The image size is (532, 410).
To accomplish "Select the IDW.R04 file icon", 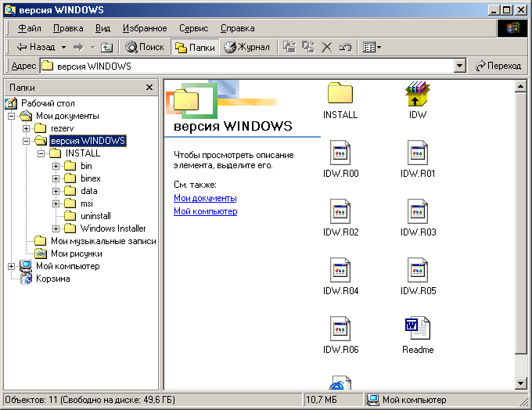I will [340, 270].
